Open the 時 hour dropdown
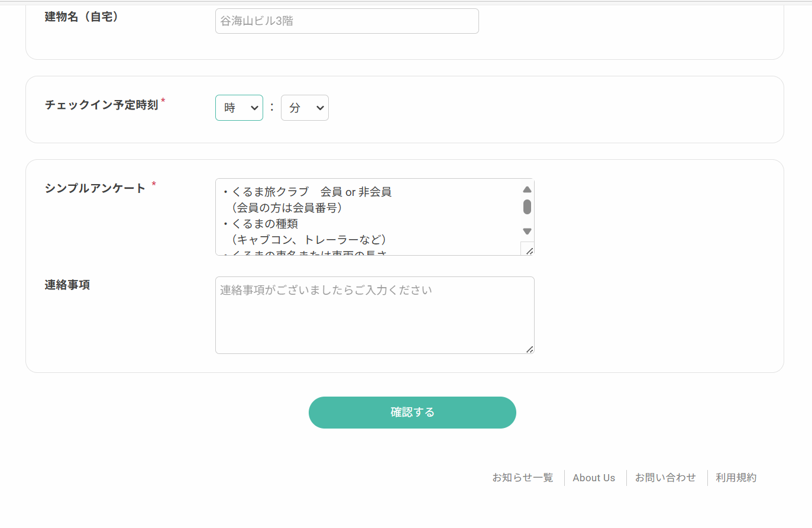This screenshot has width=812, height=528. [x=239, y=108]
